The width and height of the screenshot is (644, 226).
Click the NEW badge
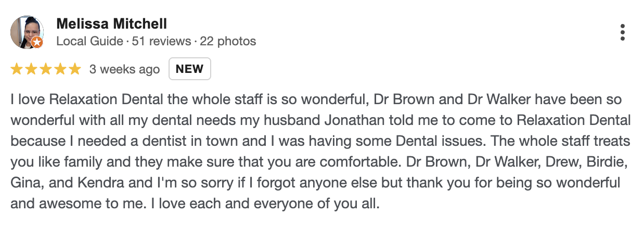pyautogui.click(x=189, y=69)
